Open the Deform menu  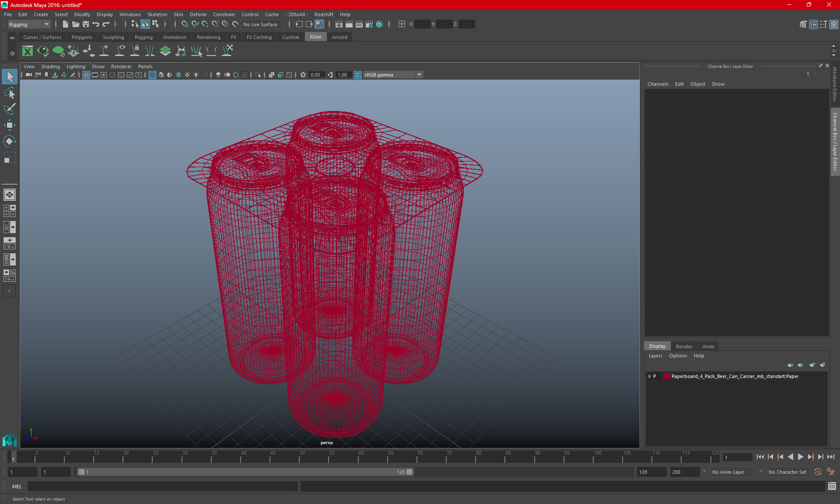(197, 14)
